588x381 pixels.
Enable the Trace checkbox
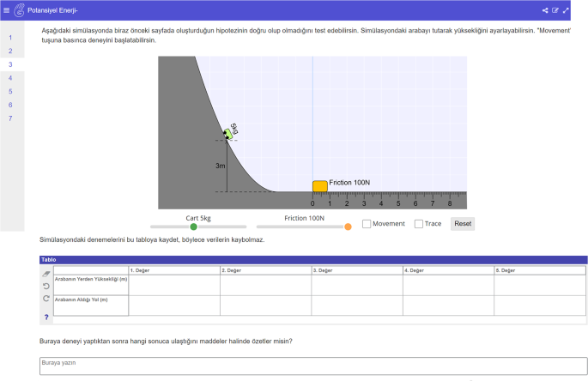tap(419, 224)
